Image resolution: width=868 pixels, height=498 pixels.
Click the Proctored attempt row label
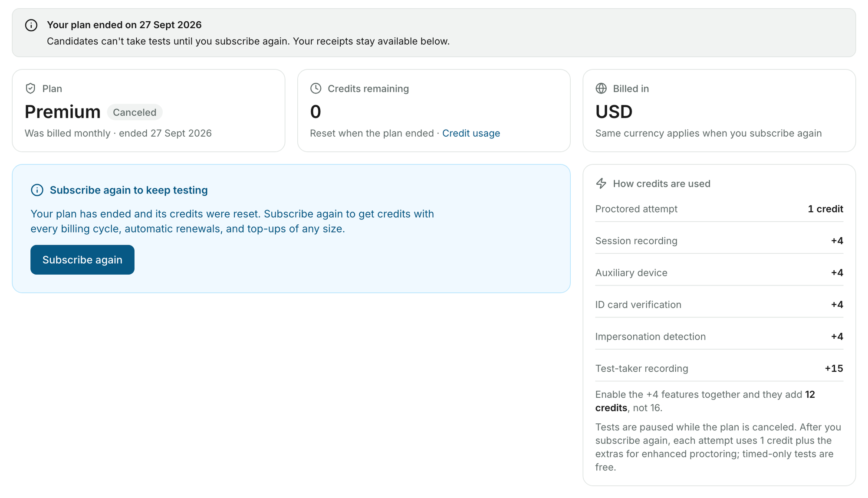[636, 209]
